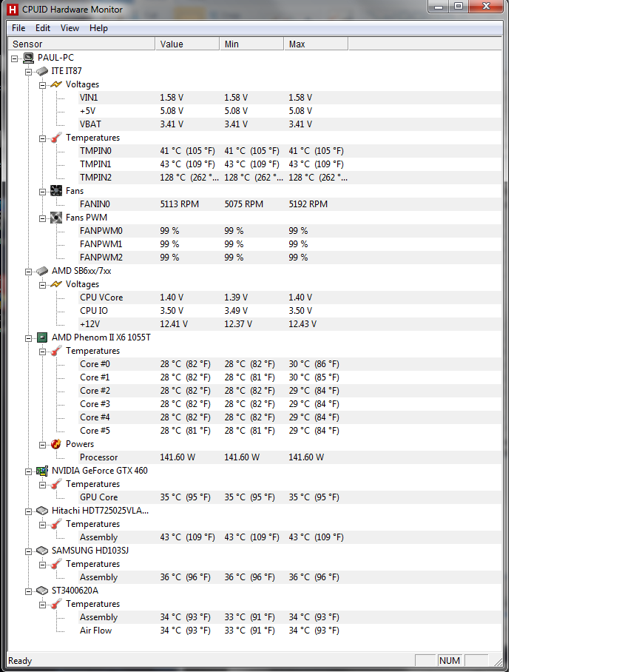Click the Value column header
The height and width of the screenshot is (672, 639).
[x=187, y=44]
